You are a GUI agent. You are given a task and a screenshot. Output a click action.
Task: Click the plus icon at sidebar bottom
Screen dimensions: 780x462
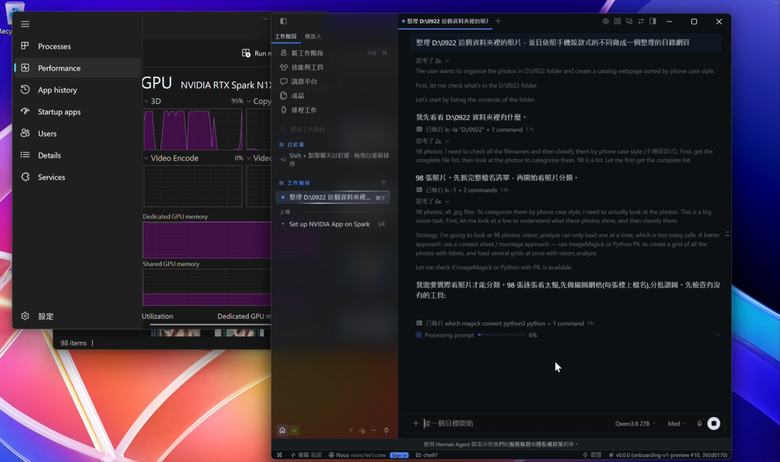coord(351,430)
